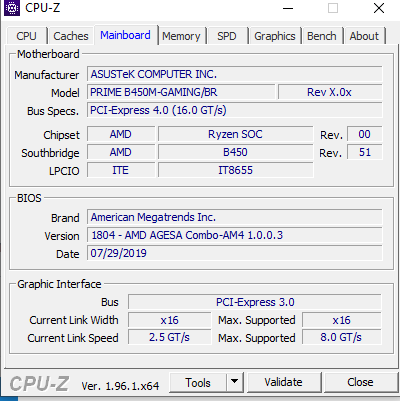Go to the SPD tab
Screen dimensions: 400x401
227,36
